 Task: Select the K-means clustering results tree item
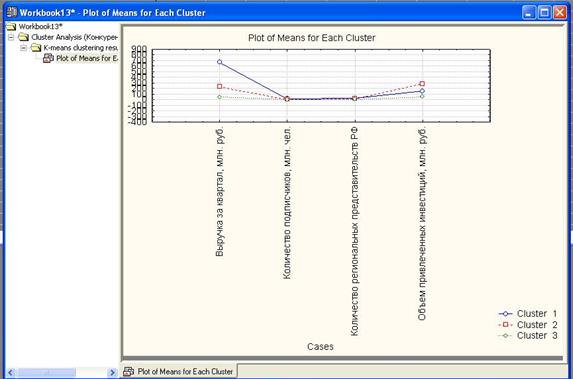[80, 48]
